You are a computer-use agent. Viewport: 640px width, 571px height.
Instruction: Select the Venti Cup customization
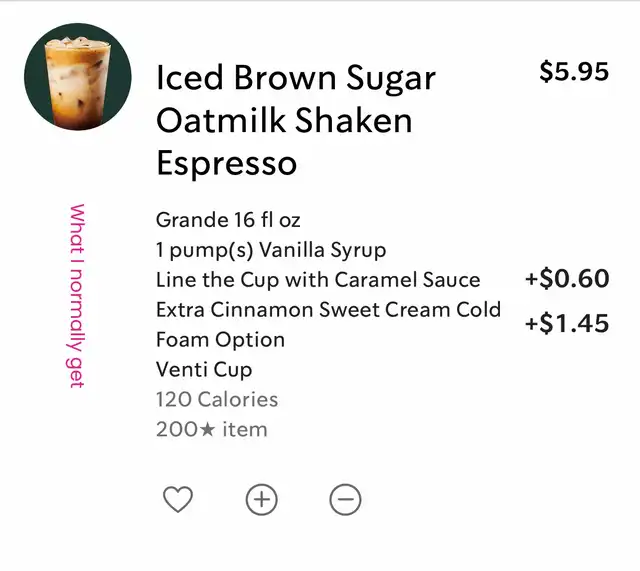click(x=204, y=369)
